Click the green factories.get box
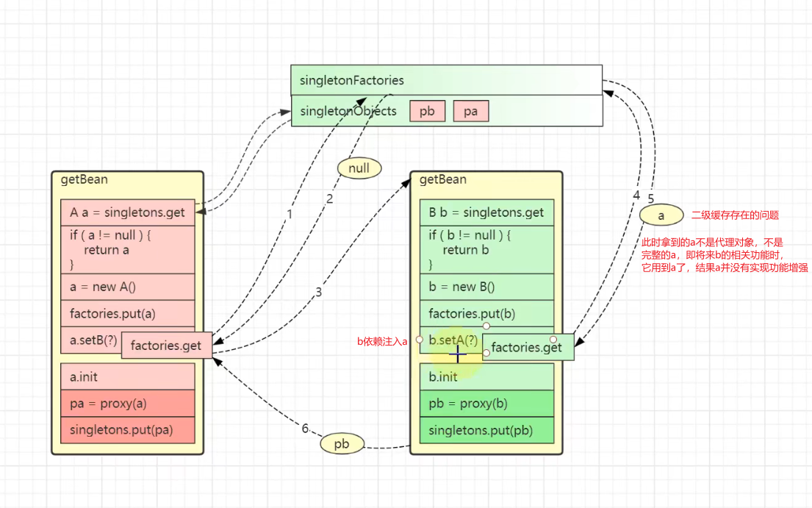The height and width of the screenshot is (508, 812). (528, 347)
